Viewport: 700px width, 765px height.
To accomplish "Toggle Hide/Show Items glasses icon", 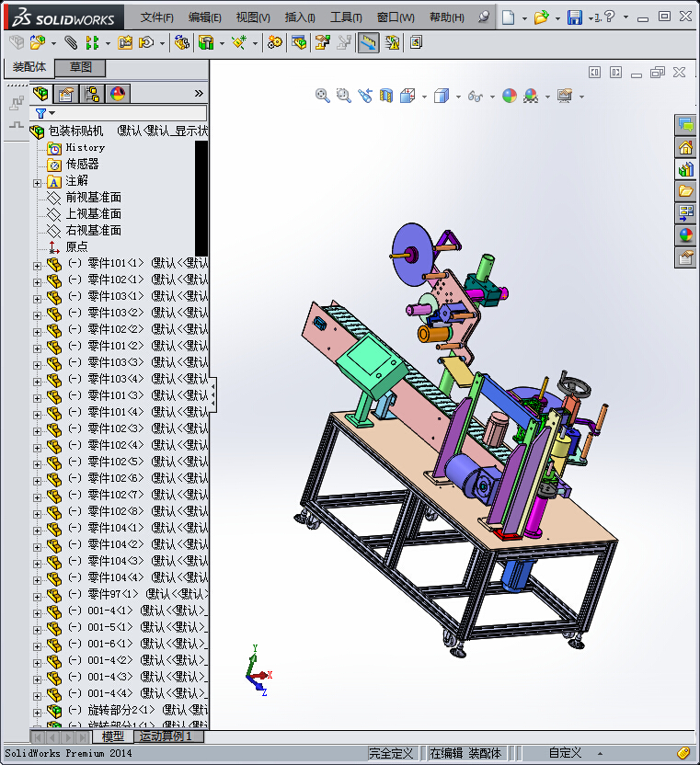I will [475, 95].
